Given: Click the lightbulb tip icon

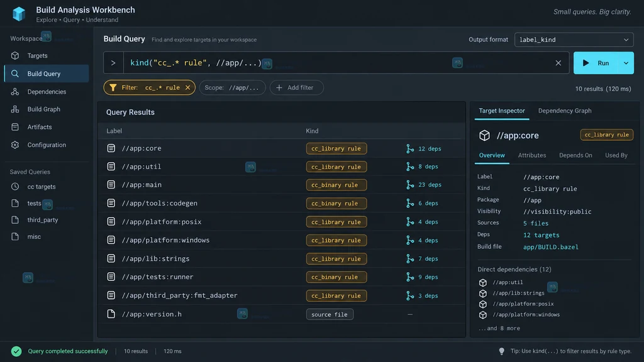Looking at the screenshot, I should [501, 351].
